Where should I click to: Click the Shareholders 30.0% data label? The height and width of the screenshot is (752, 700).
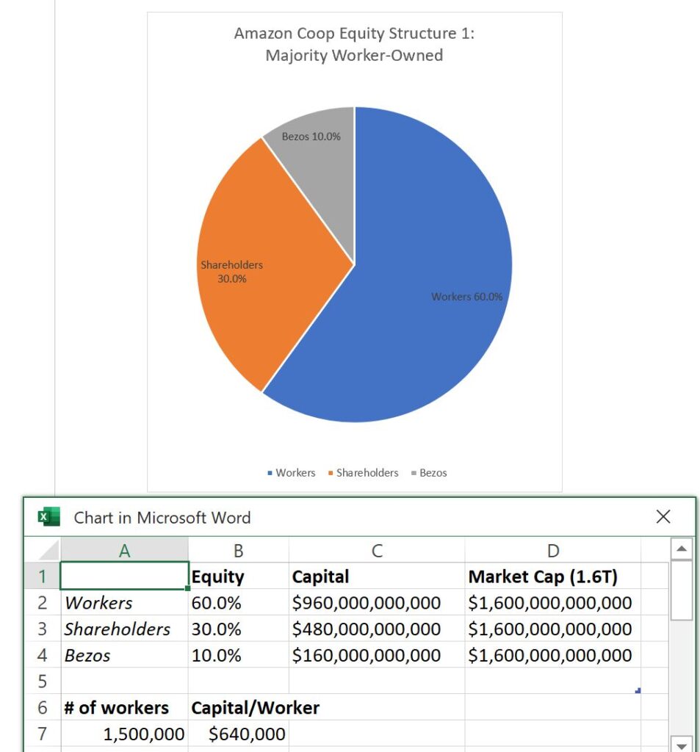pos(231,272)
